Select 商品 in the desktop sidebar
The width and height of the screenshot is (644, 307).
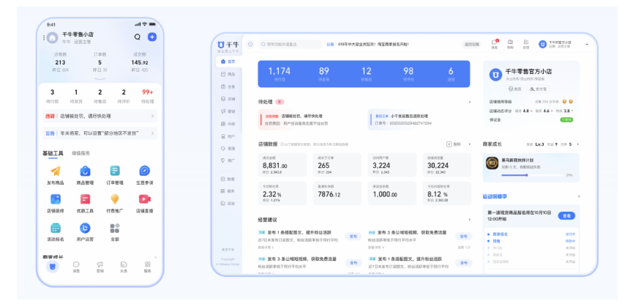pos(228,75)
